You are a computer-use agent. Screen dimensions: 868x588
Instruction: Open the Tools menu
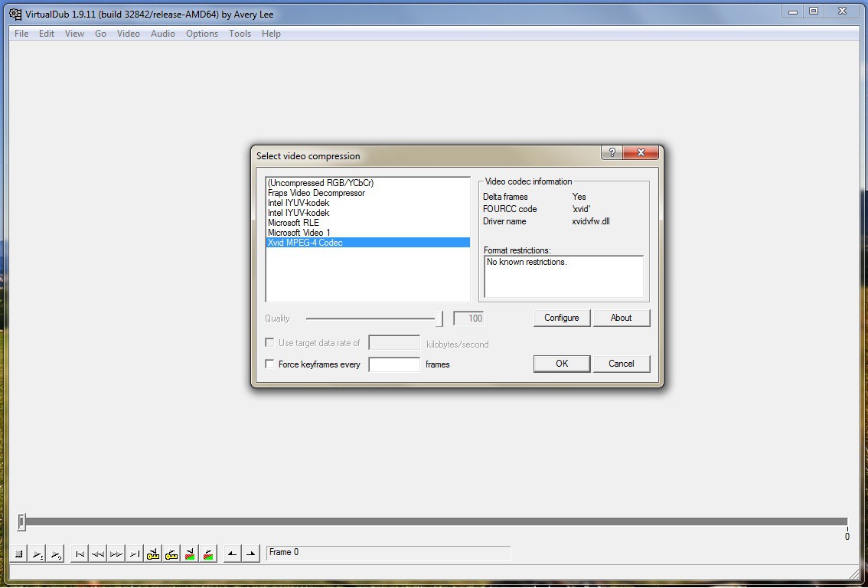(x=240, y=34)
